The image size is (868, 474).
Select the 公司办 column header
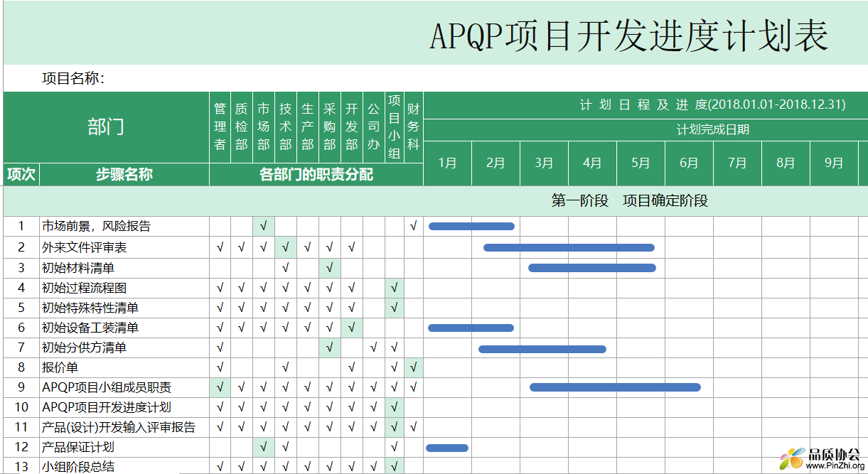tap(374, 127)
